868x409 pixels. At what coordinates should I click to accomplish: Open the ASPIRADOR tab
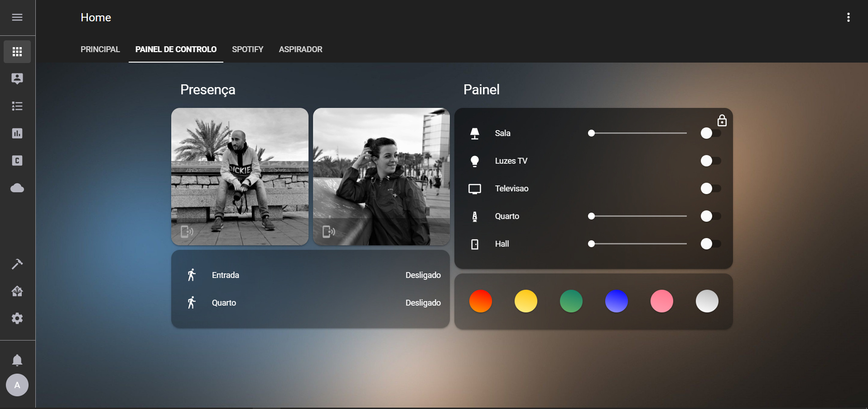pos(300,49)
